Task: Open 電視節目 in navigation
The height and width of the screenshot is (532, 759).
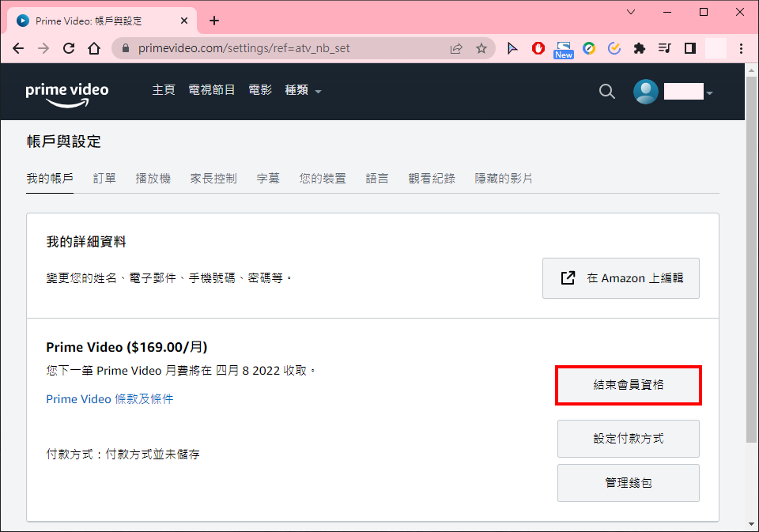Action: (212, 90)
